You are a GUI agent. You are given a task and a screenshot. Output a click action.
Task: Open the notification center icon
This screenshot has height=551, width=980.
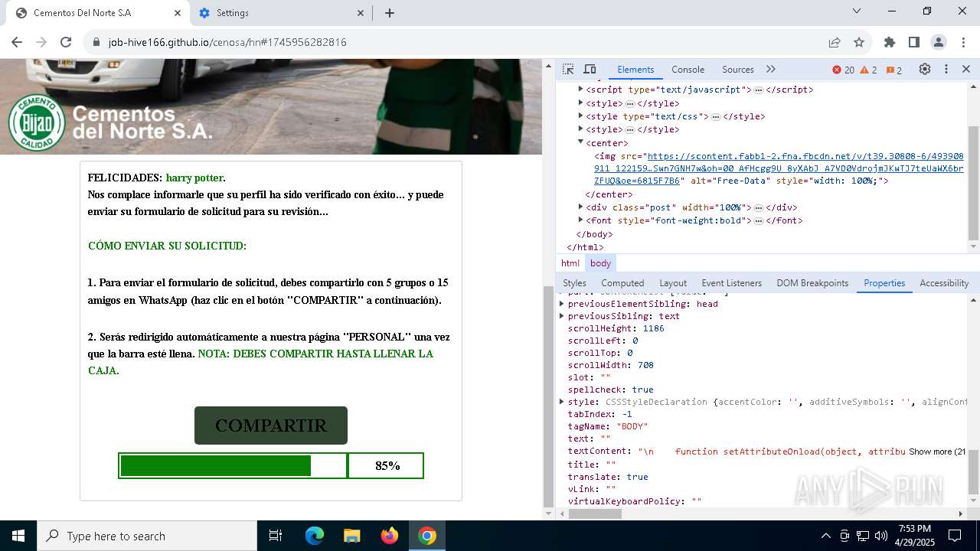[x=955, y=536]
